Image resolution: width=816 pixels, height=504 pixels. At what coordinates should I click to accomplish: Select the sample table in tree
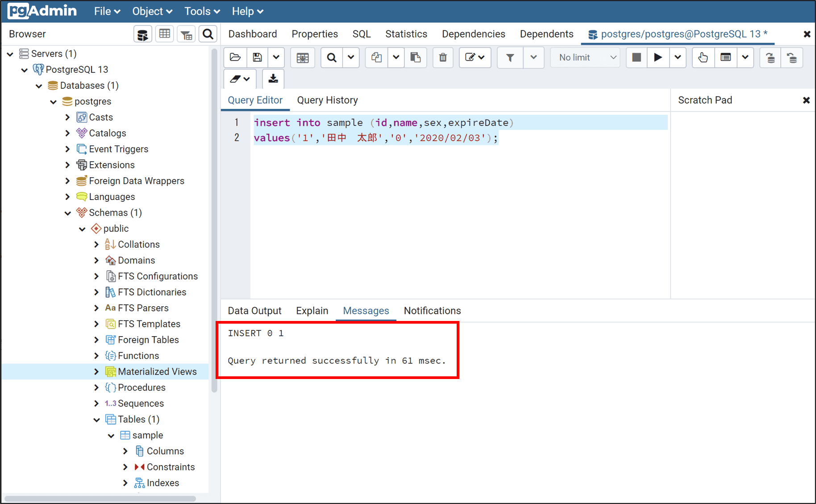coord(147,435)
